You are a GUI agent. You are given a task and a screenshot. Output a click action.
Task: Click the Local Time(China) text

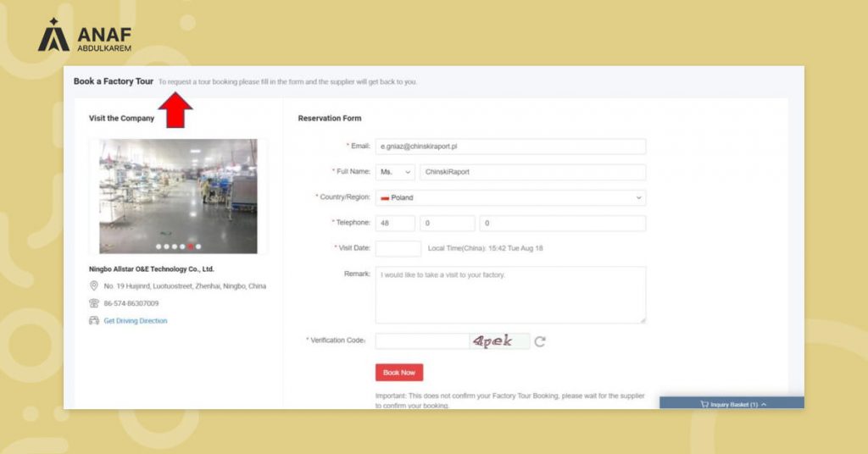coord(486,248)
